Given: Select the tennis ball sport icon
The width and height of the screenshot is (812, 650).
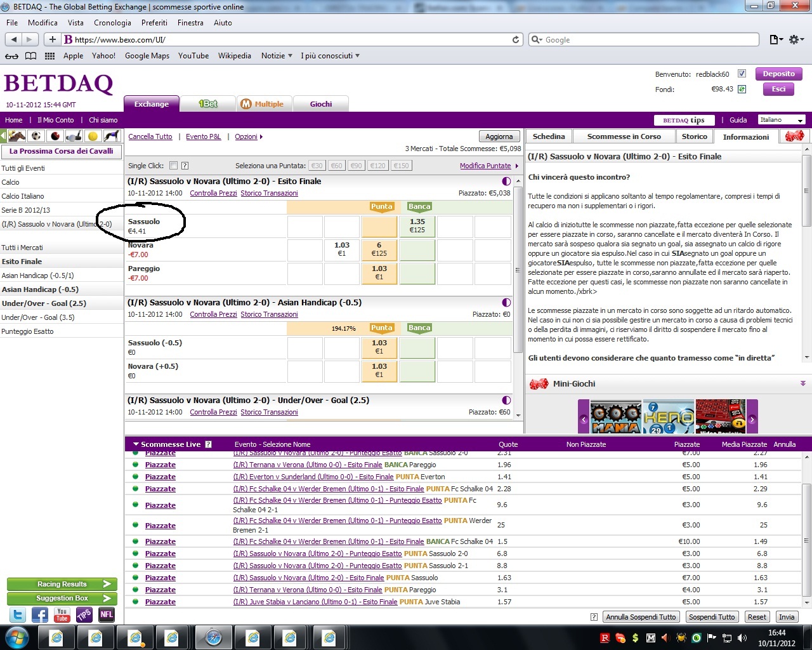Looking at the screenshot, I should click(x=93, y=136).
